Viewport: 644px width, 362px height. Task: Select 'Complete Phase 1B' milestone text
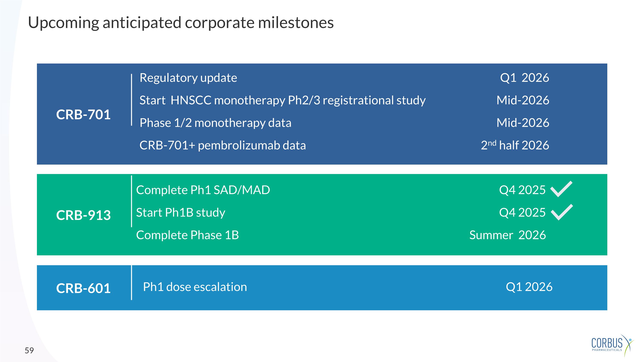tap(187, 235)
